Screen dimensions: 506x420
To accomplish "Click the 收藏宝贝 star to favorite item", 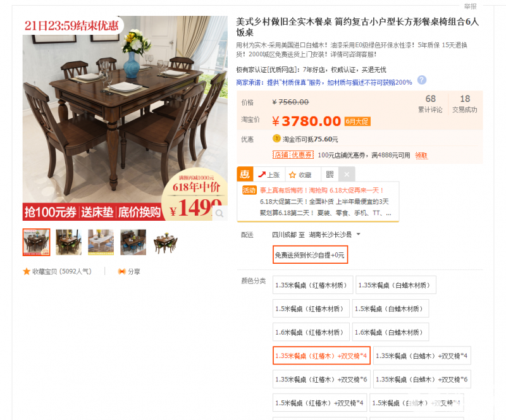I will point(27,271).
